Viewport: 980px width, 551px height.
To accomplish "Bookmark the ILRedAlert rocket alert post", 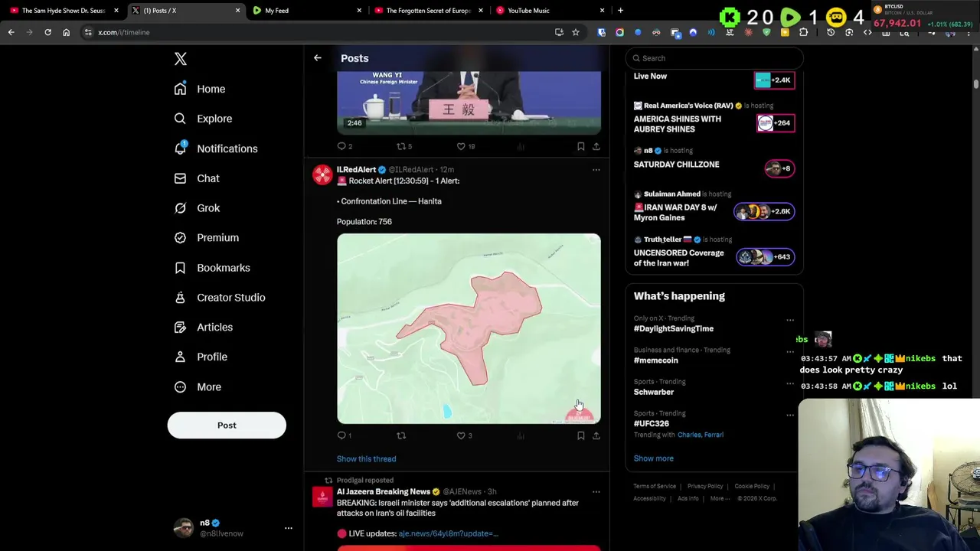I will 580,435.
